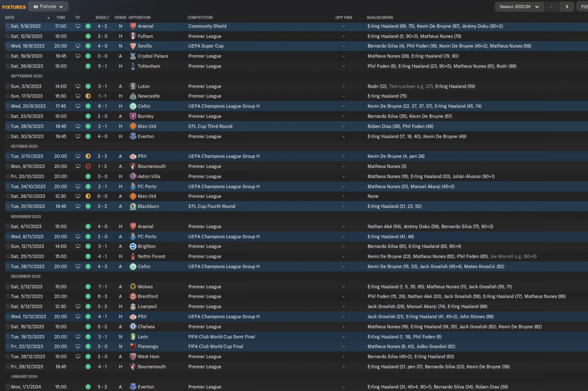This screenshot has height=391, width=588.
Task: Open the Tottenham team link
Action: tap(149, 66)
